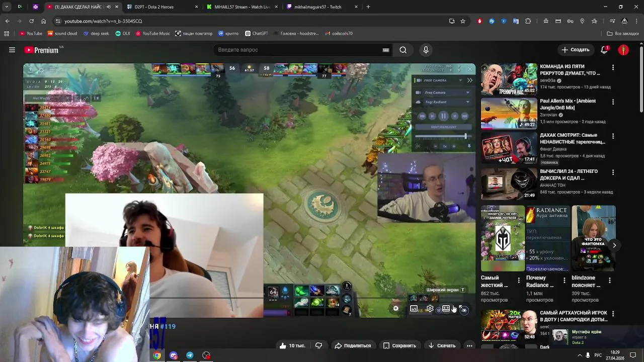Dislike the video with thumbs-down
Screen dimensions: 644x362
318,345
